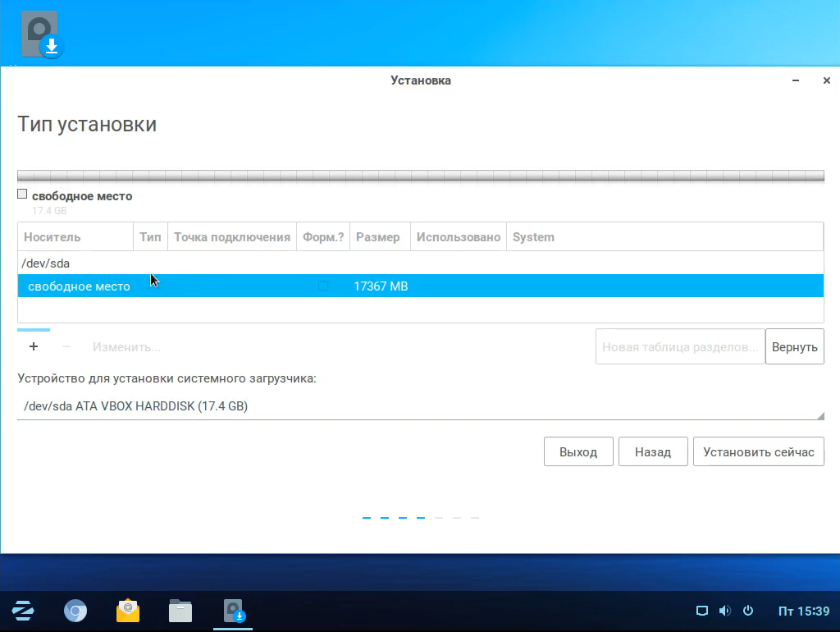The width and height of the screenshot is (840, 632).
Task: Open Zorin start menu in taskbar
Action: [x=23, y=611]
